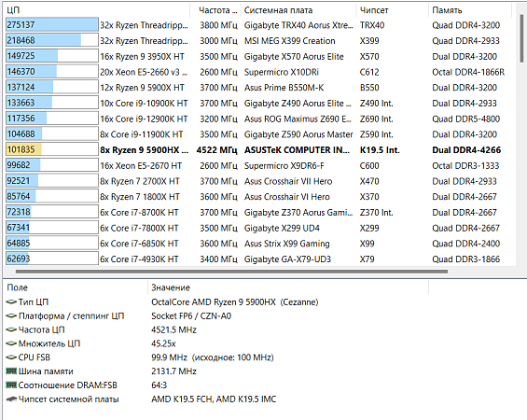Select the Чипсет системной платы chipset icon
This screenshot has width=527, height=420.
point(11,399)
